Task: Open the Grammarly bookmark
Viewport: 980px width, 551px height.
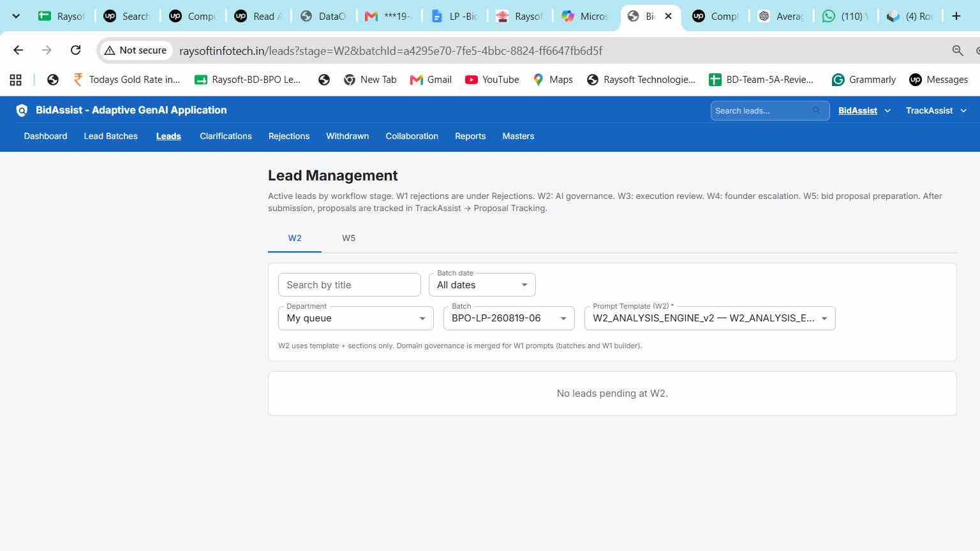Action: [864, 80]
